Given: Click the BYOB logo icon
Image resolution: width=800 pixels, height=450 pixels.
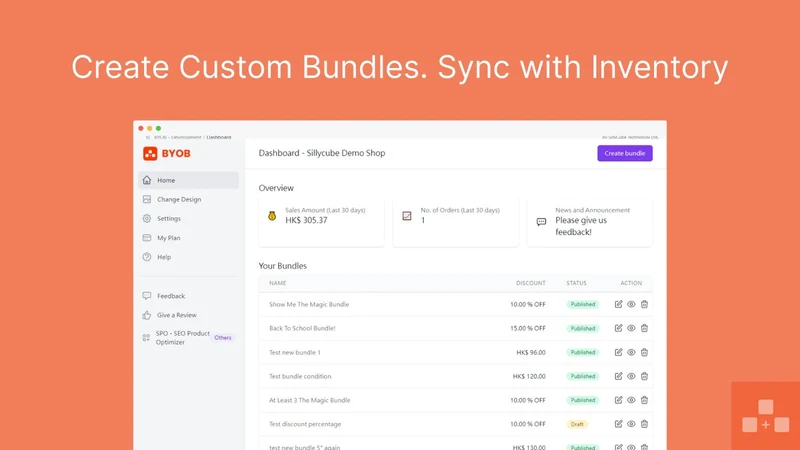Looking at the screenshot, I should click(x=150, y=153).
